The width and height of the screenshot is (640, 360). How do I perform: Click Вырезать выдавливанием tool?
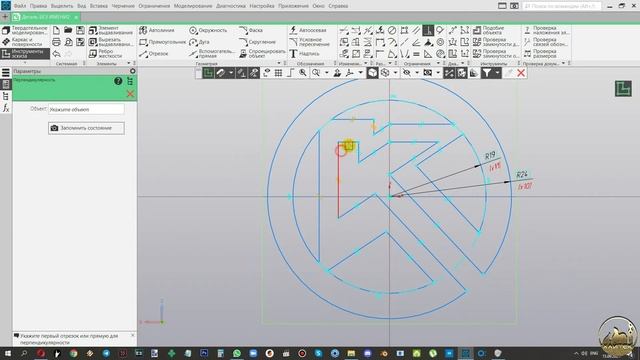(111, 42)
